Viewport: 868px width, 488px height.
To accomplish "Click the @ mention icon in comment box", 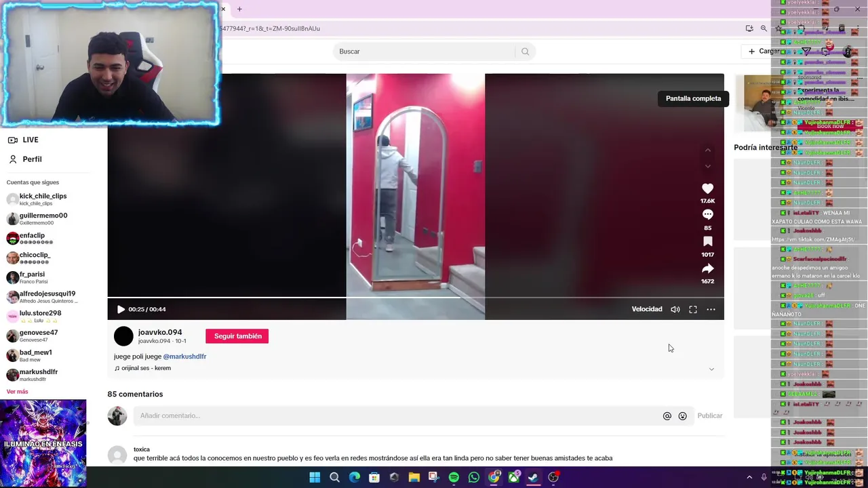I will [667, 416].
